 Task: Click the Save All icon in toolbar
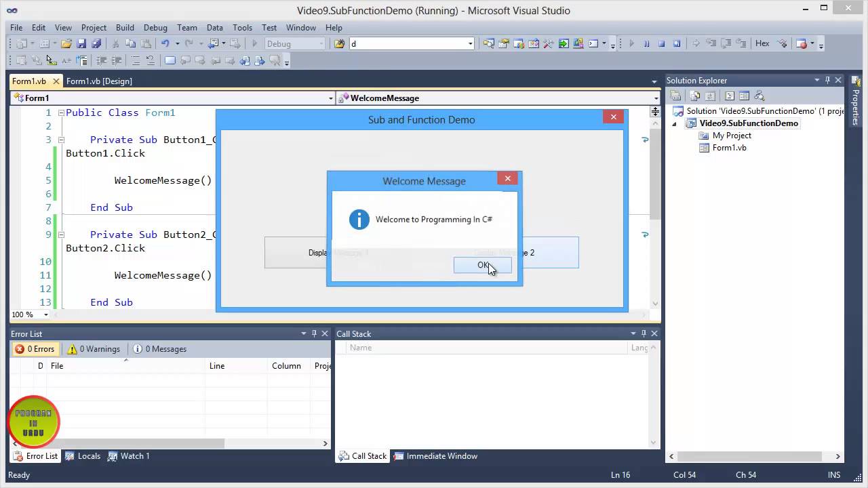[x=96, y=43]
